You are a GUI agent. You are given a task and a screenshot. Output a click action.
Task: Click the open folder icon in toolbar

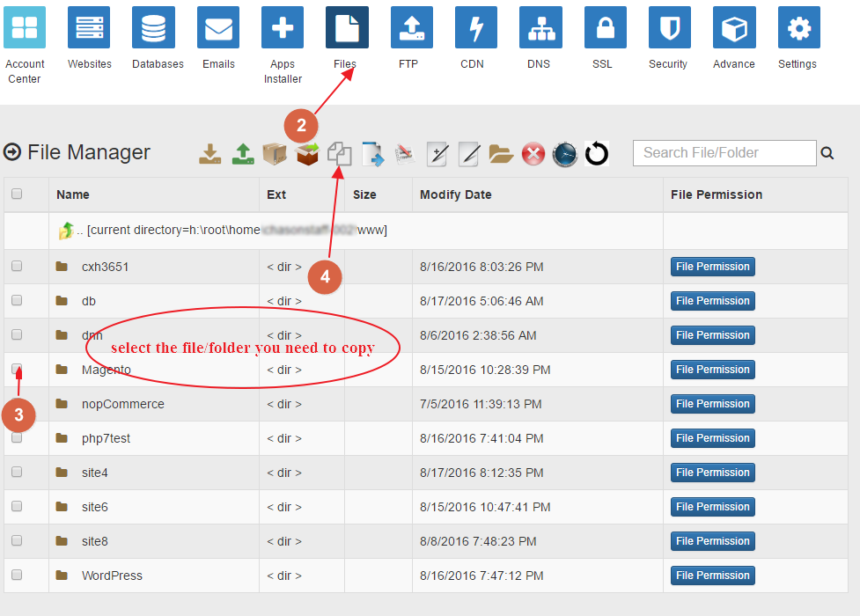[501, 154]
